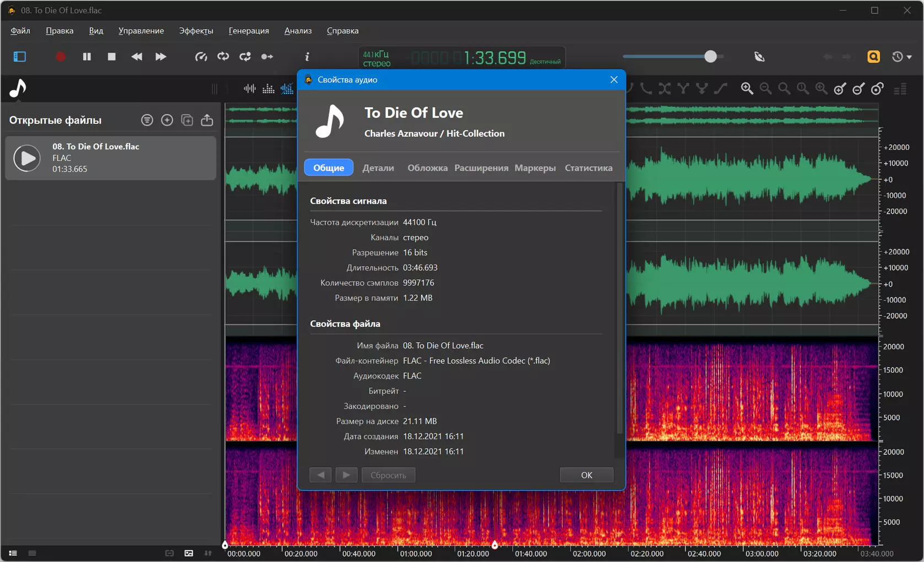Click the vertical zoom out icon
This screenshot has height=562, width=924.
pos(859,89)
